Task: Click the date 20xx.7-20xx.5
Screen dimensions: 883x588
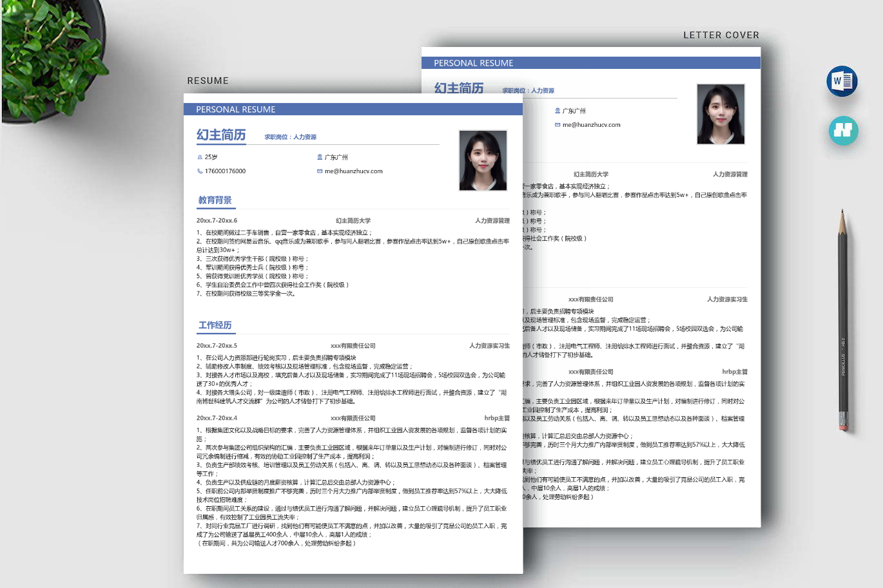Action: [217, 345]
